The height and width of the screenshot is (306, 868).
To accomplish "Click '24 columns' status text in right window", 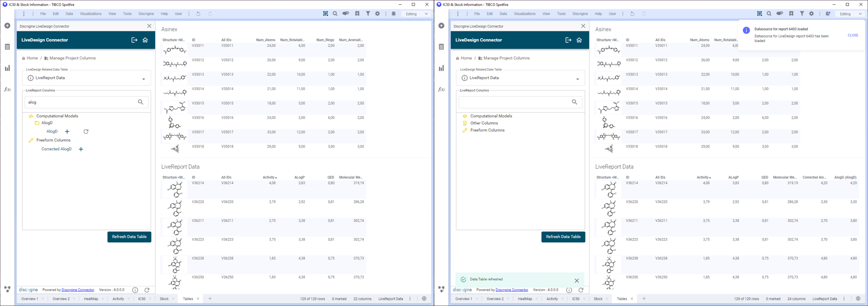I will pos(796,299).
